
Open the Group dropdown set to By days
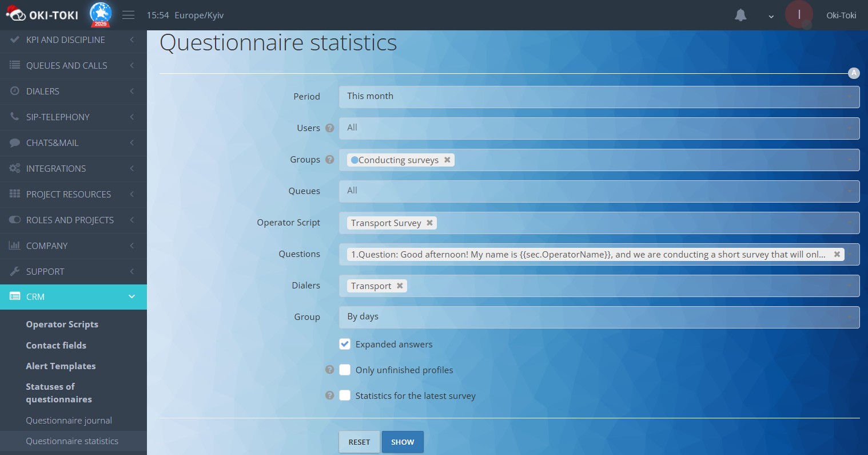tap(599, 317)
